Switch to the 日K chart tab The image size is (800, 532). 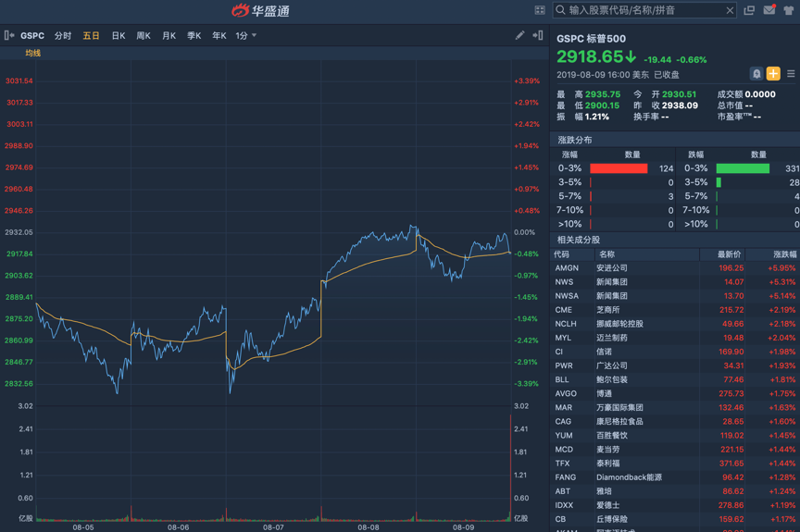point(119,36)
